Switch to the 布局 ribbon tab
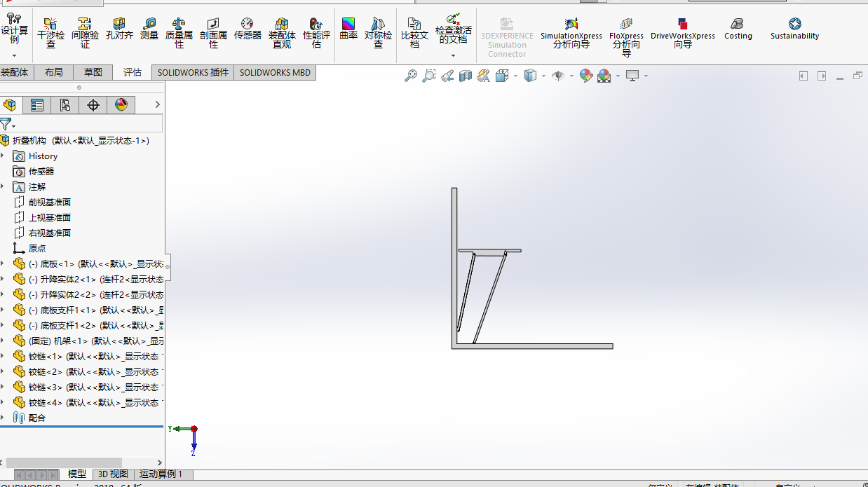Screen dimensions: 868x487 53,72
